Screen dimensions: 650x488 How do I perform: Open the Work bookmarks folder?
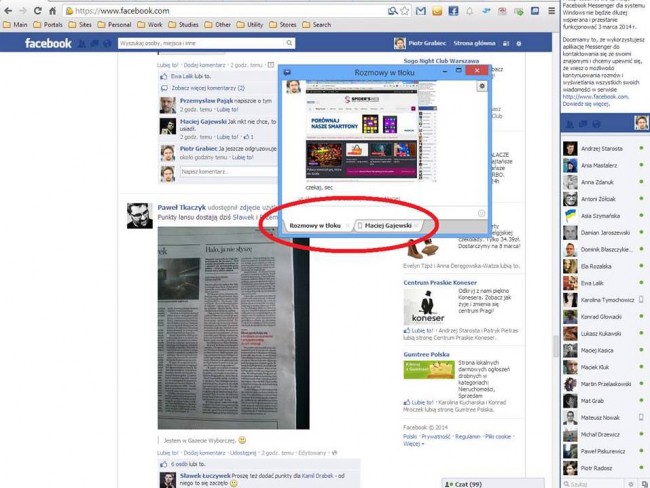tap(150, 25)
